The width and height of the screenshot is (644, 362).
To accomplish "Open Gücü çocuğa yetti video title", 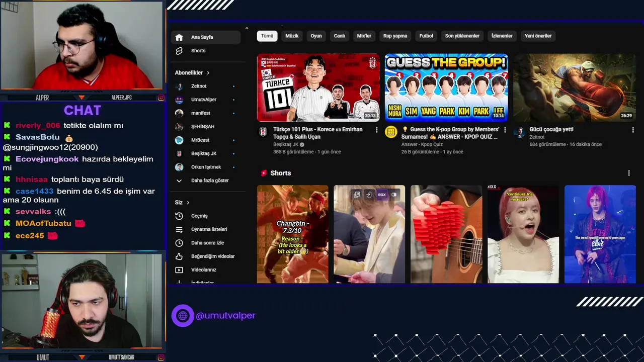I will [x=551, y=129].
